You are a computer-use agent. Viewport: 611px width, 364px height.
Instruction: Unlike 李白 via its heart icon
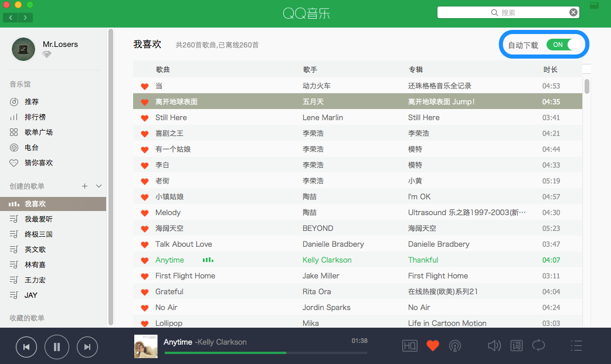[x=145, y=166]
